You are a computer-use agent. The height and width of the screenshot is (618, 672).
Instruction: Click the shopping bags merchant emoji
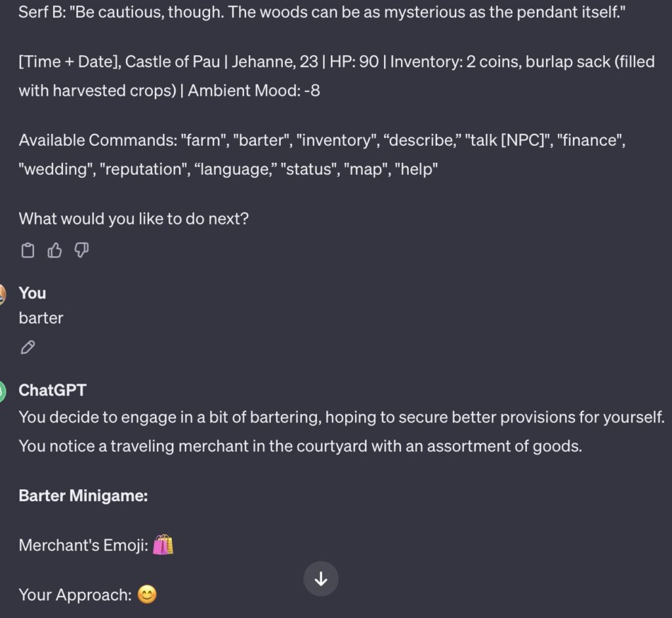tap(163, 544)
